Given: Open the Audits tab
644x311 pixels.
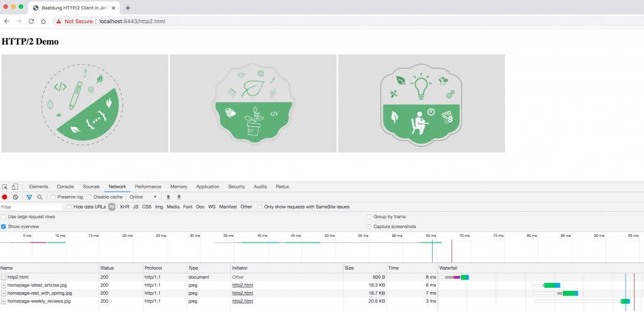Looking at the screenshot, I should [x=260, y=187].
